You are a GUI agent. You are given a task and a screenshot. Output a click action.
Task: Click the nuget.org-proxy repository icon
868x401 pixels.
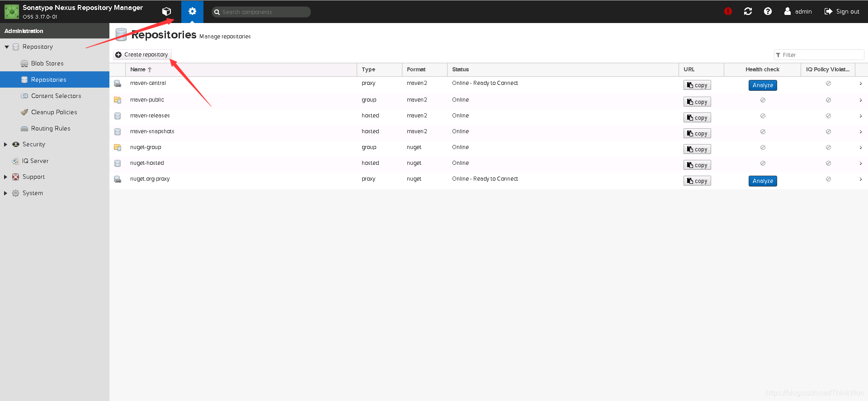(x=118, y=179)
